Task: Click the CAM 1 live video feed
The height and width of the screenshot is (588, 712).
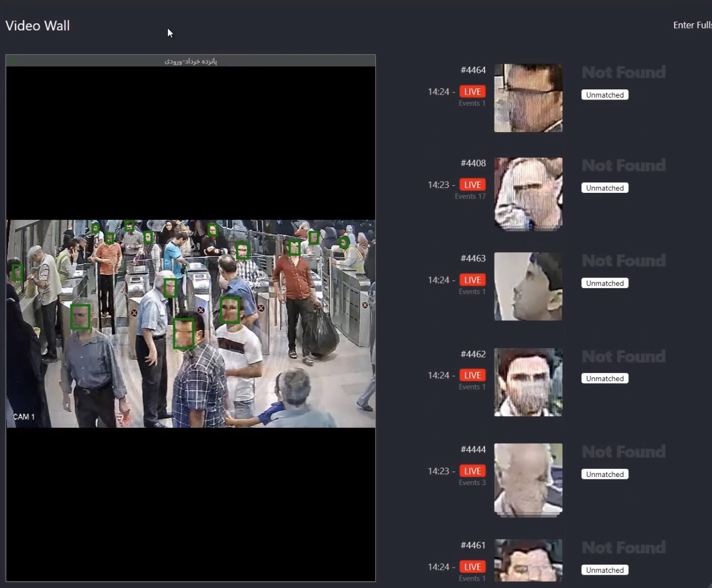Action: [x=191, y=323]
